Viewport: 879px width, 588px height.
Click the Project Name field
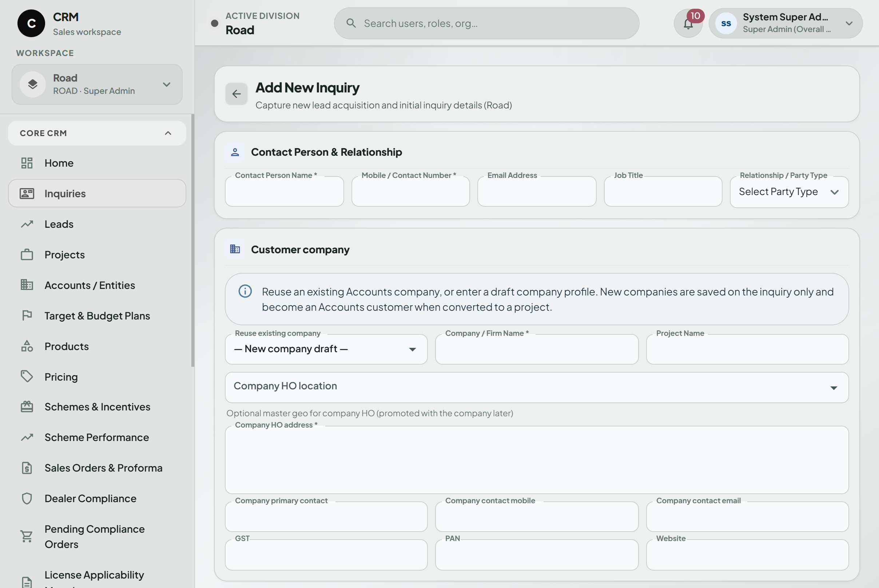click(x=747, y=349)
